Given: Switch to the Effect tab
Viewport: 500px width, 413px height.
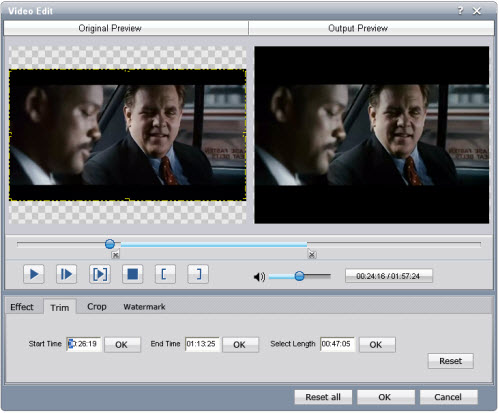Looking at the screenshot, I should (x=22, y=307).
